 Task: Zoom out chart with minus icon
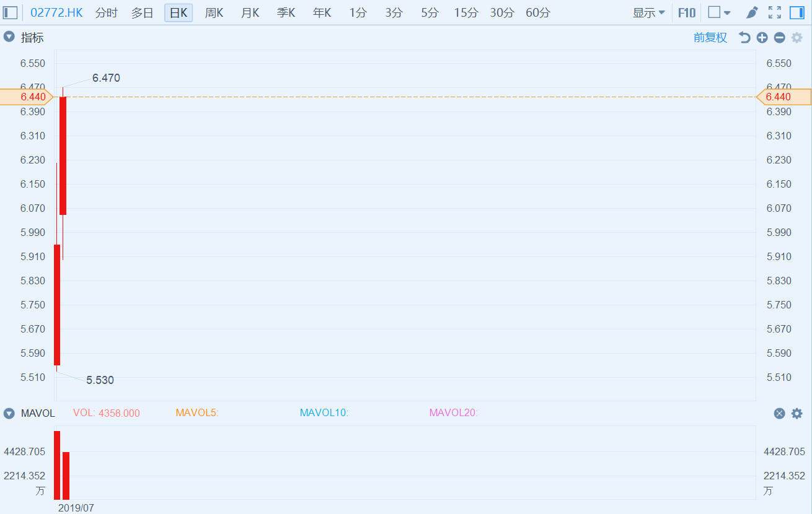[779, 38]
